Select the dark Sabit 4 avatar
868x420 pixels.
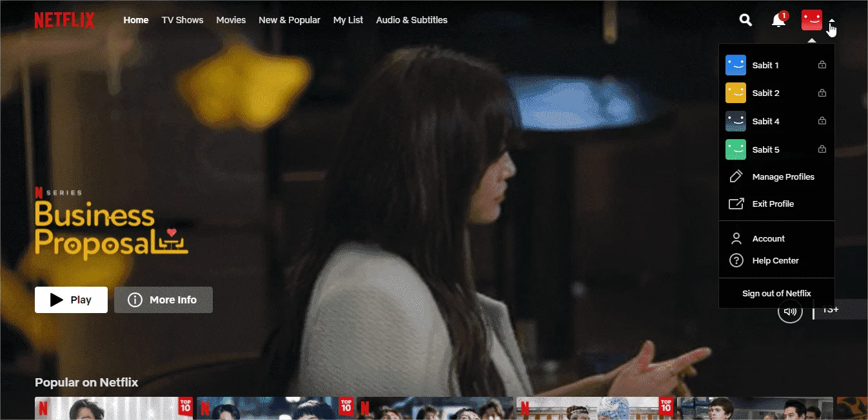tap(736, 121)
